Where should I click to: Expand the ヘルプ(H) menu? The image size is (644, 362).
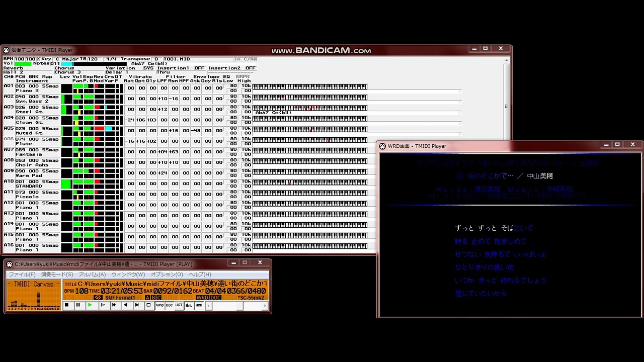coord(200,275)
